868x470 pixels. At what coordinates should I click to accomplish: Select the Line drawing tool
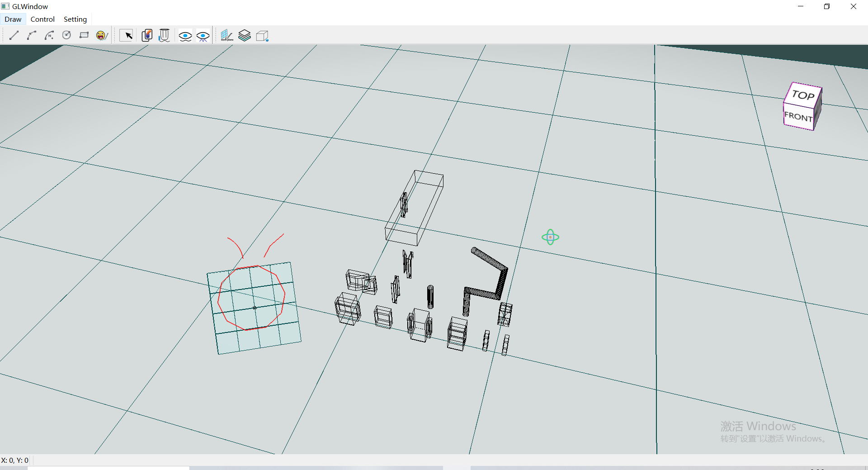click(14, 35)
